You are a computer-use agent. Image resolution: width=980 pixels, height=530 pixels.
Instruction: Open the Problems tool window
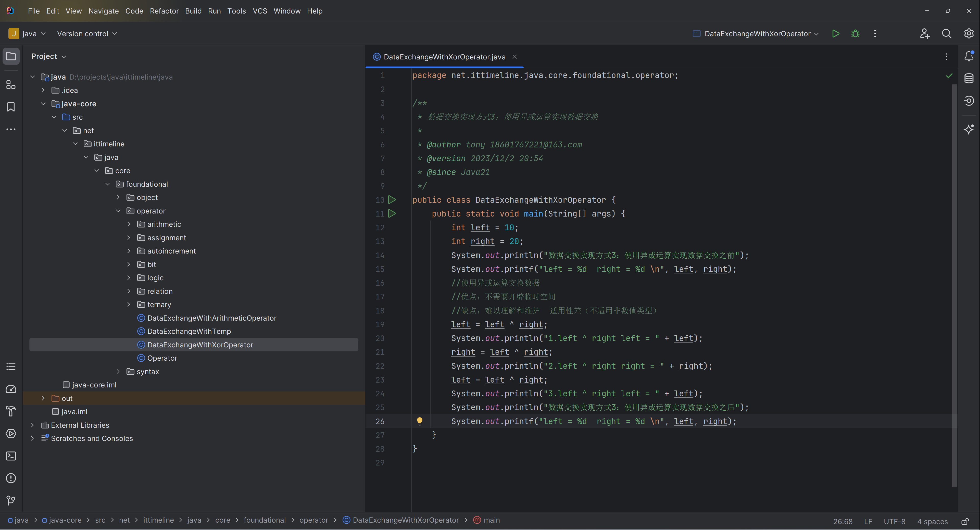(x=11, y=478)
